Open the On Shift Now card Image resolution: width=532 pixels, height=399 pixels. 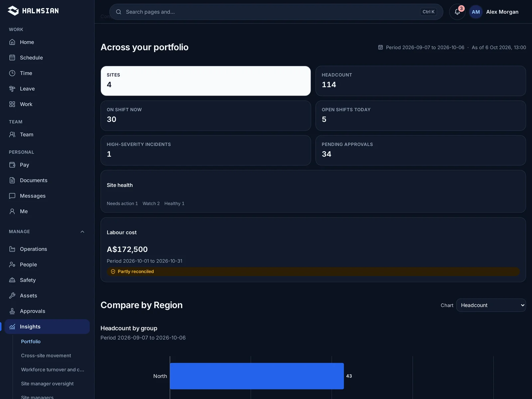tap(206, 116)
